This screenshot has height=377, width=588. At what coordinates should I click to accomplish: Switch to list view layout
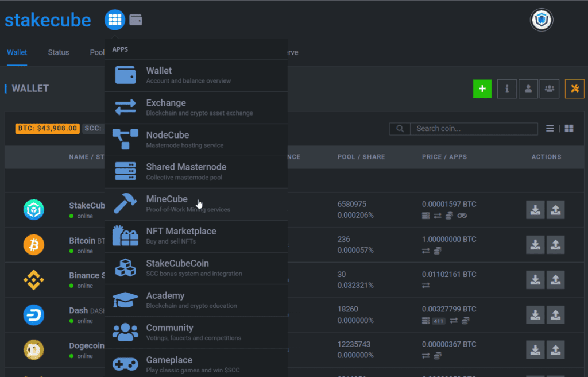550,128
